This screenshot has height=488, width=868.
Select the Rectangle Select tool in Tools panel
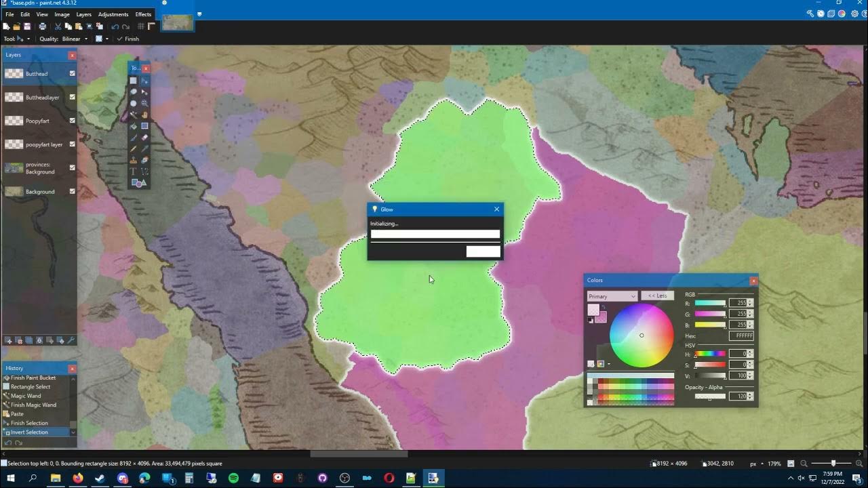(133, 81)
